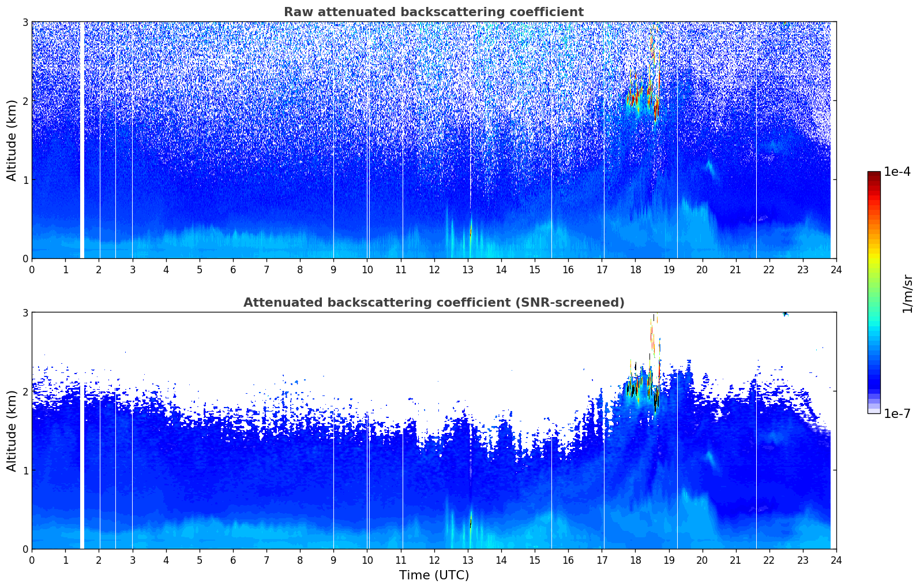Viewport: 920px width, 588px height.
Task: Click the 'Raw attenuated backscattering coefficient' title
Action: (x=434, y=12)
